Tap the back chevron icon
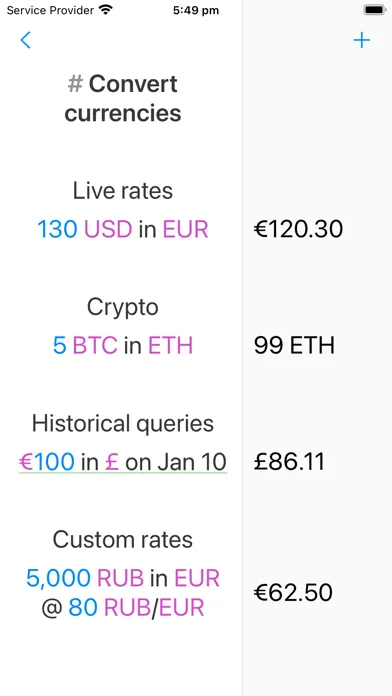 click(26, 40)
